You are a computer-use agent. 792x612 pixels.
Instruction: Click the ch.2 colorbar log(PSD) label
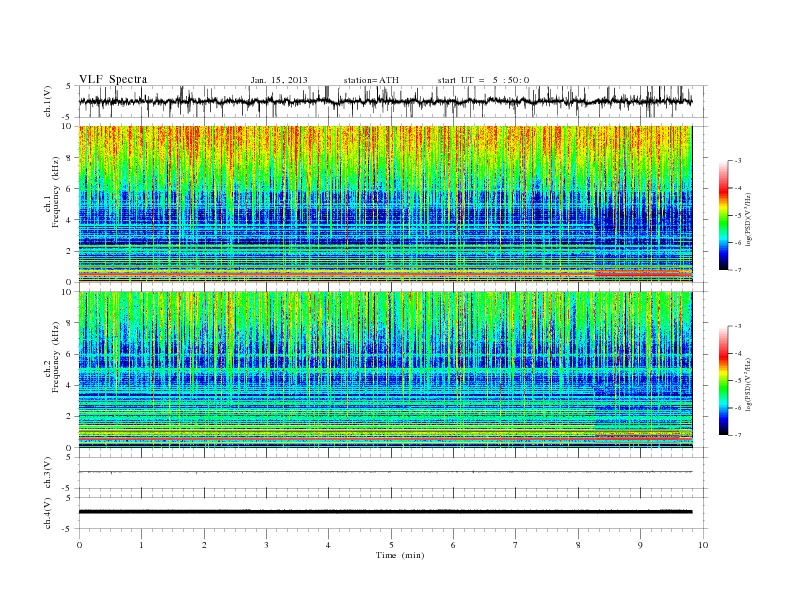tap(748, 385)
